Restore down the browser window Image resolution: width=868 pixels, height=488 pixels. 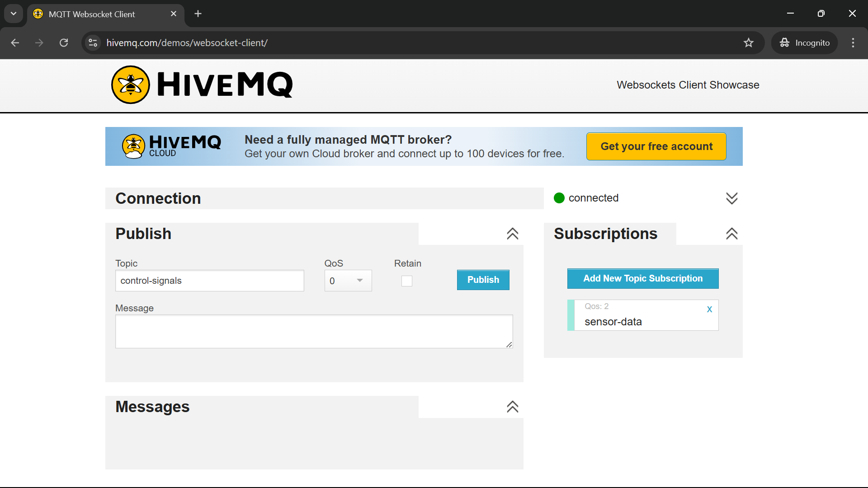pyautogui.click(x=821, y=14)
